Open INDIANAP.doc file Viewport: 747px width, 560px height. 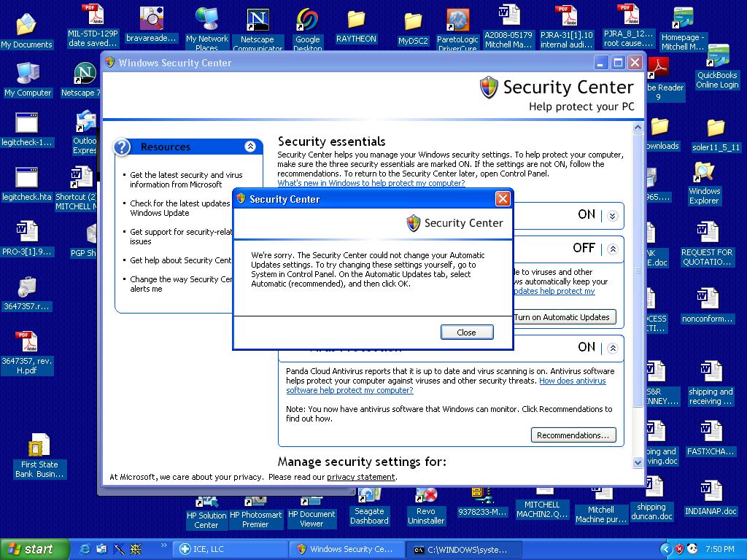pyautogui.click(x=711, y=498)
